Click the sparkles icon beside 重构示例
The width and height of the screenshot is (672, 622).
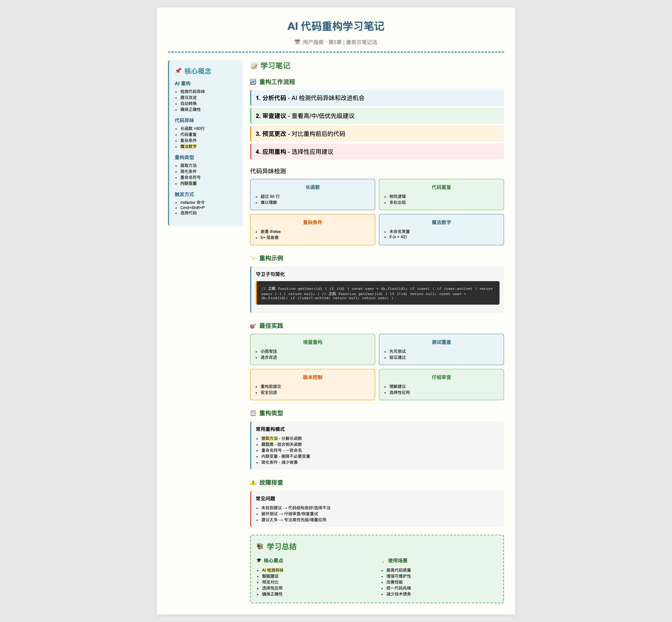[253, 258]
